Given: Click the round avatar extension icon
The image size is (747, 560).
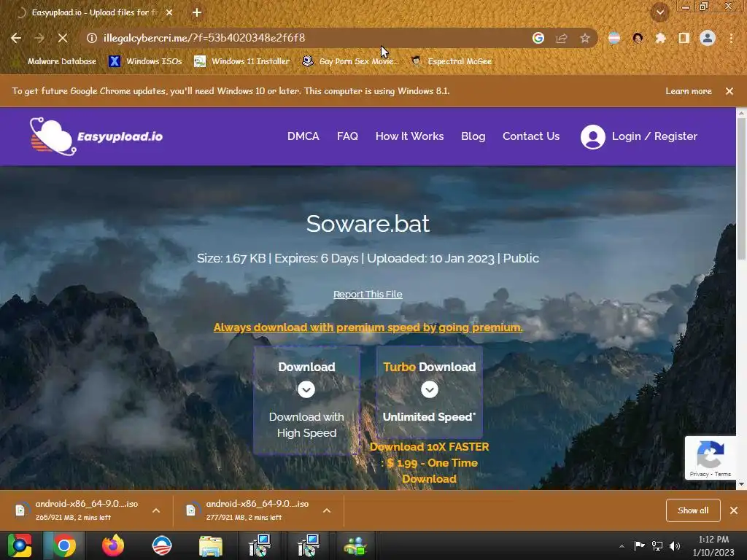Looking at the screenshot, I should pyautogui.click(x=638, y=38).
